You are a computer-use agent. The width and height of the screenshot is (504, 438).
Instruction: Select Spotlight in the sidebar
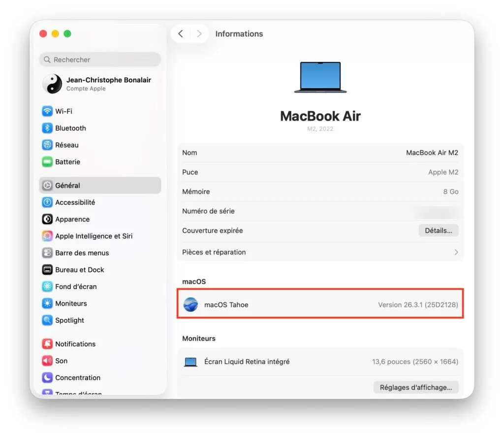(100, 320)
